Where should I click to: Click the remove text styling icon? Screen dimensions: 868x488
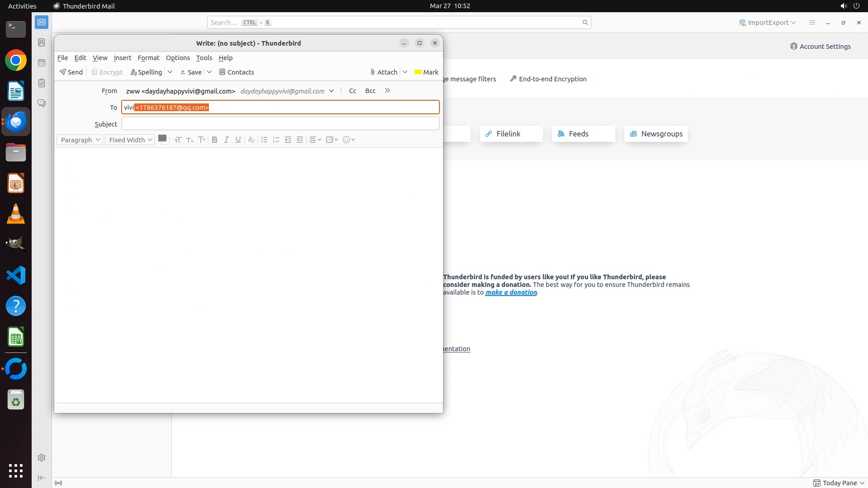coord(251,140)
